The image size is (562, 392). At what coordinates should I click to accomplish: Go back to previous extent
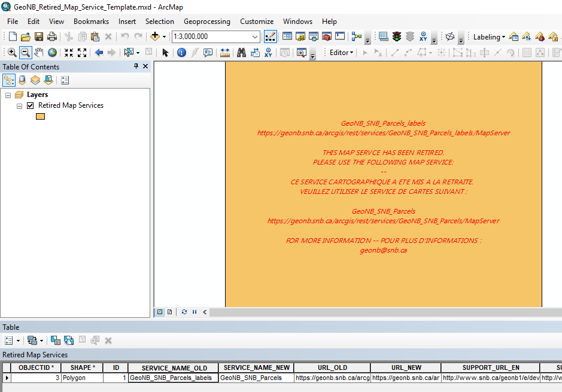99,53
